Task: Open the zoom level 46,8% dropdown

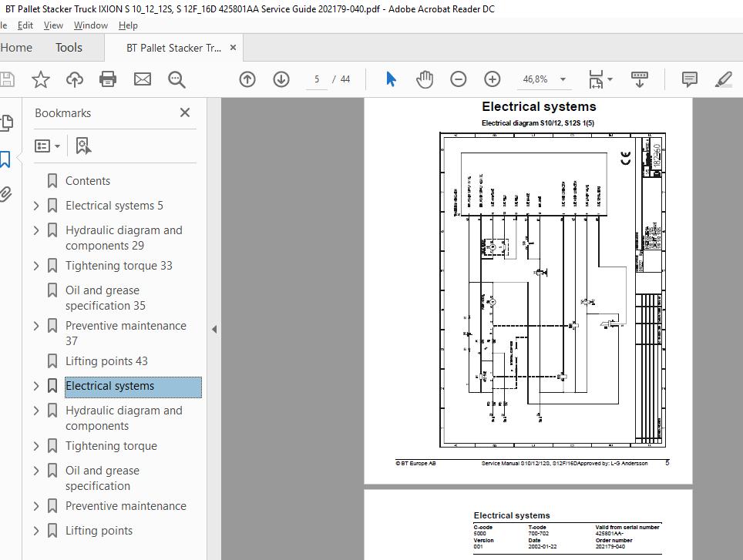Action: click(x=563, y=79)
